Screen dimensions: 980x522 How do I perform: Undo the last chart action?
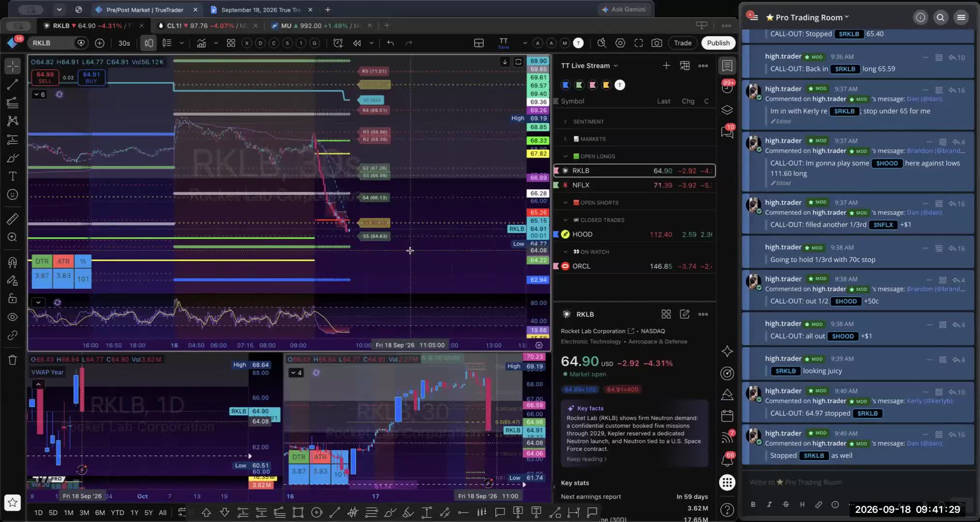coord(390,43)
